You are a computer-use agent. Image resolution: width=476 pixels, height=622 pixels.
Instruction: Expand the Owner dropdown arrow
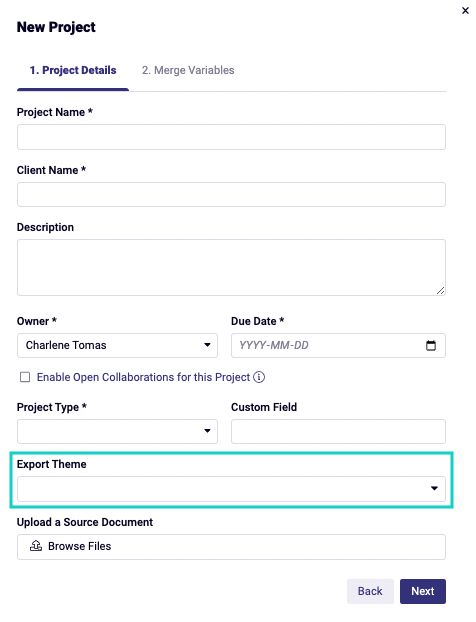(x=207, y=345)
